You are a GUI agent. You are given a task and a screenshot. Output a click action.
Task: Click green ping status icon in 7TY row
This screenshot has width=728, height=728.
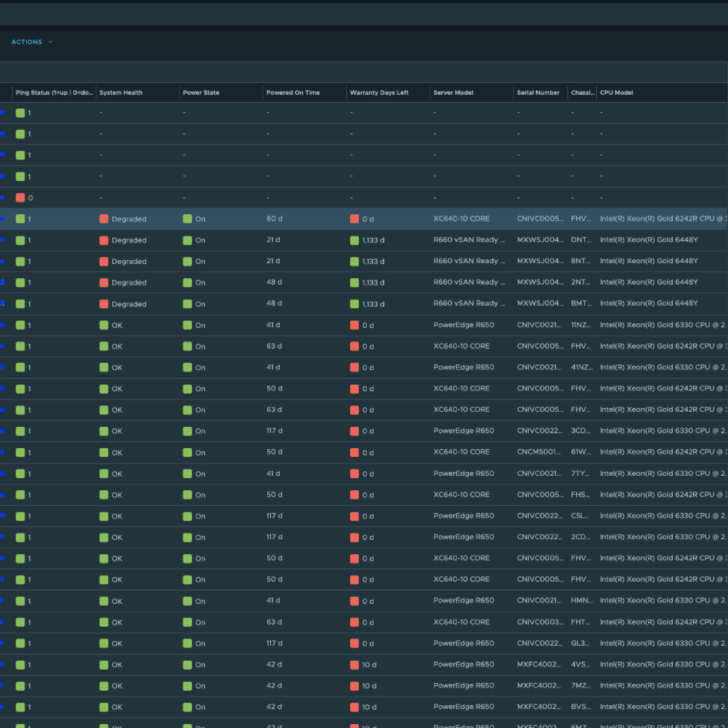tap(21, 473)
